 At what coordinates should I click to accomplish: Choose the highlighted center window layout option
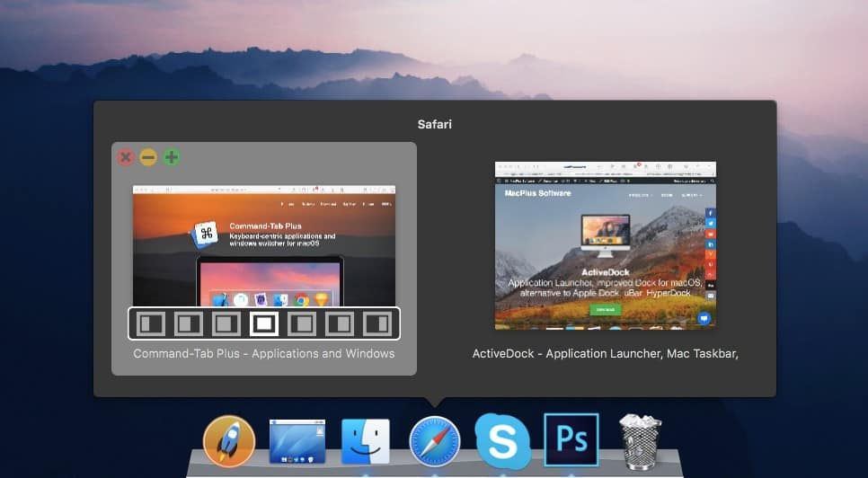263,323
